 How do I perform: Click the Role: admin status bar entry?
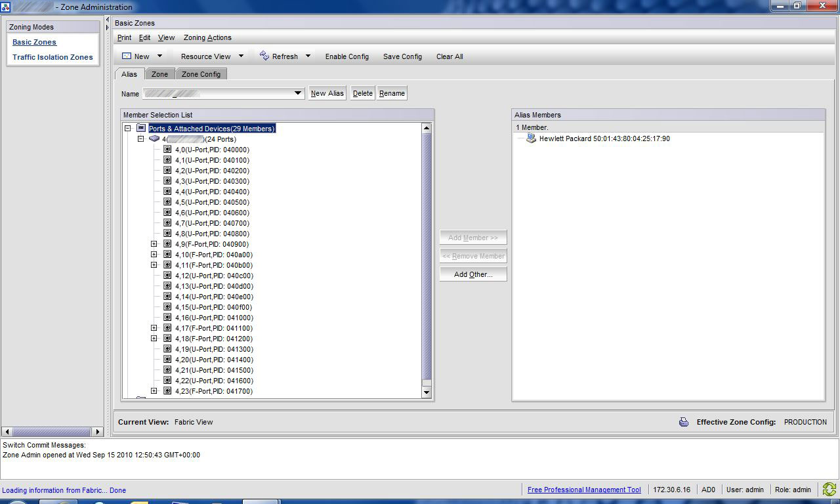click(793, 490)
